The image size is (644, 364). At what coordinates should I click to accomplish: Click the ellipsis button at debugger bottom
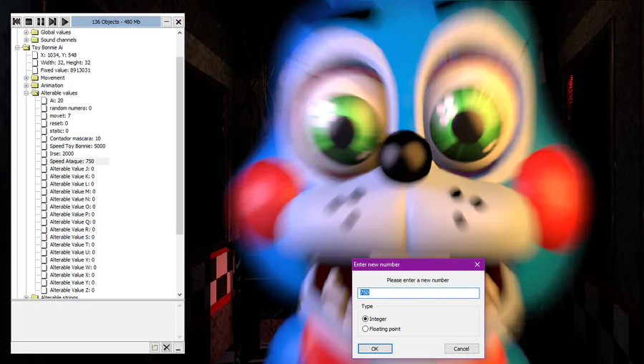point(178,348)
